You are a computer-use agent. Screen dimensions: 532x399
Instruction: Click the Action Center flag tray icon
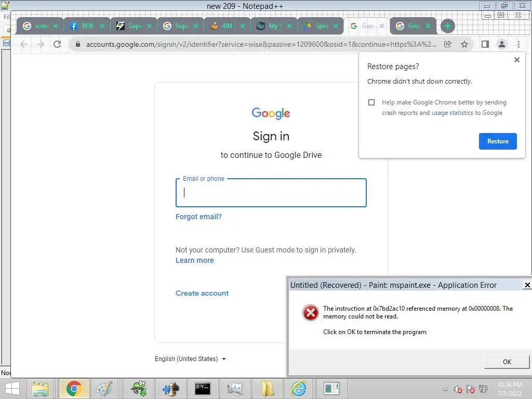point(471,389)
